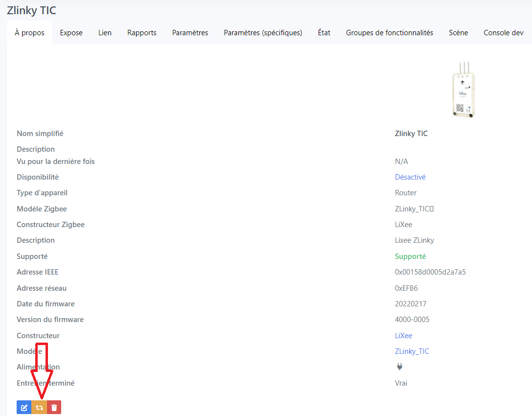Click network address 0xEFB6

coord(406,288)
